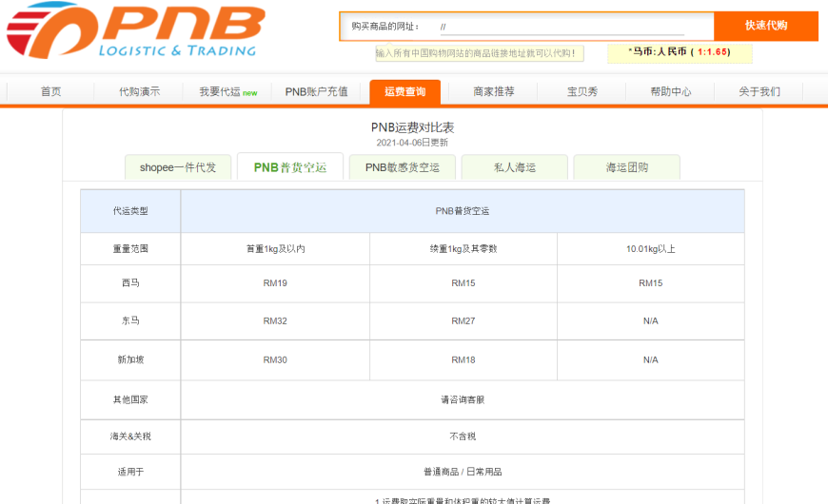Click the 其他国家 row label
The image size is (828, 504).
pyautogui.click(x=130, y=400)
